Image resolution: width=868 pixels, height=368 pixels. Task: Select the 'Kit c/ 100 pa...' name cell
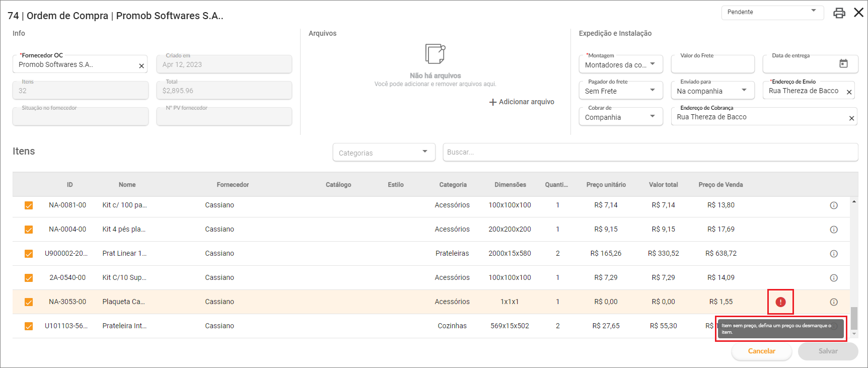coord(124,205)
